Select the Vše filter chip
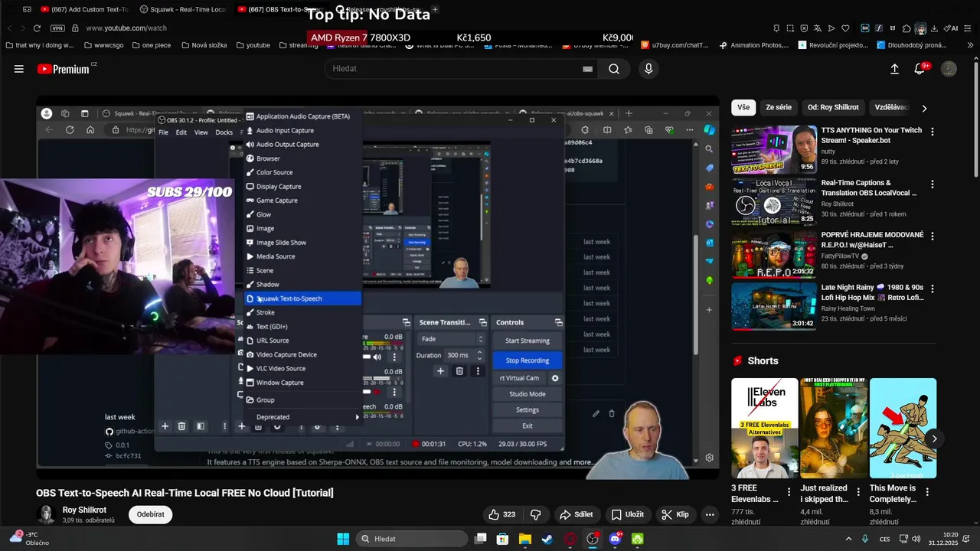This screenshot has width=980, height=551. point(743,108)
